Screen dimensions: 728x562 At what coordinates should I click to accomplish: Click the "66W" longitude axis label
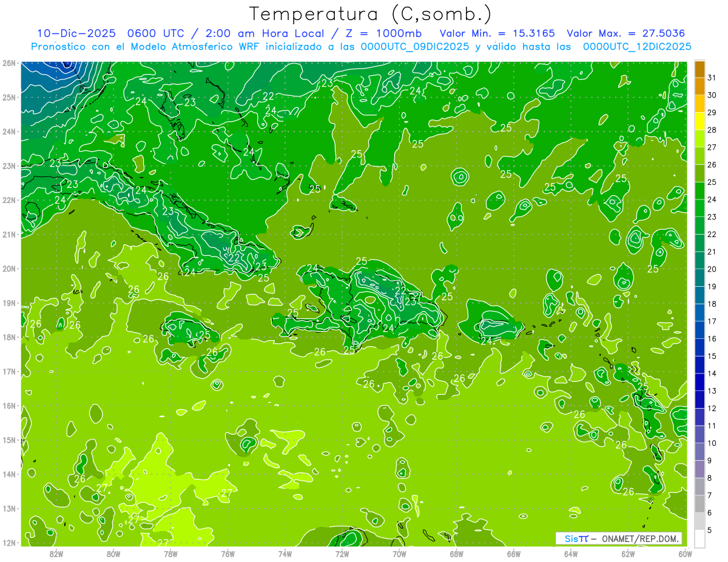(x=513, y=554)
